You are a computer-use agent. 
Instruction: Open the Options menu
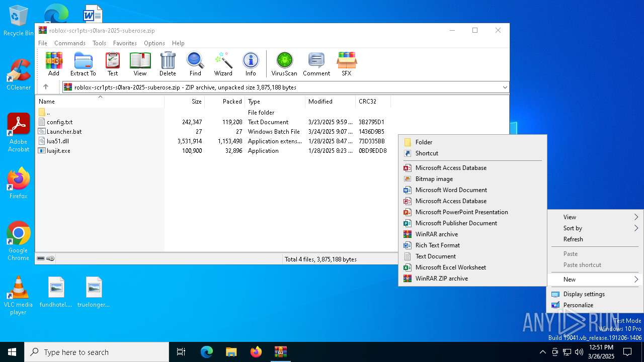click(154, 43)
